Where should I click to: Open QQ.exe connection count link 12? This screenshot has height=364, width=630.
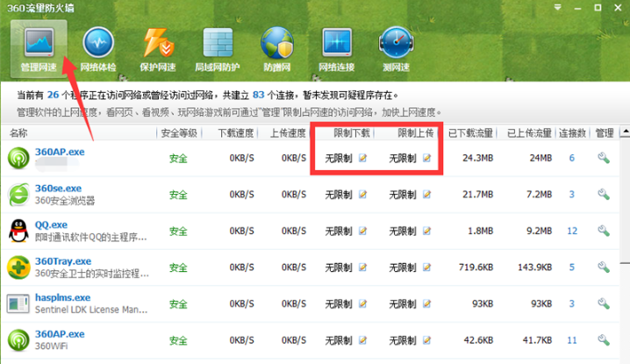(x=572, y=232)
